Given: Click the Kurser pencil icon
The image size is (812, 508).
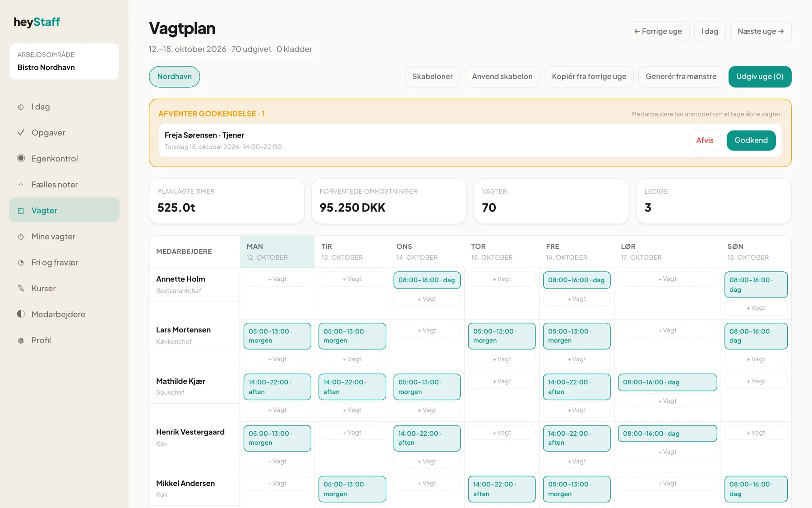Looking at the screenshot, I should click(x=21, y=288).
